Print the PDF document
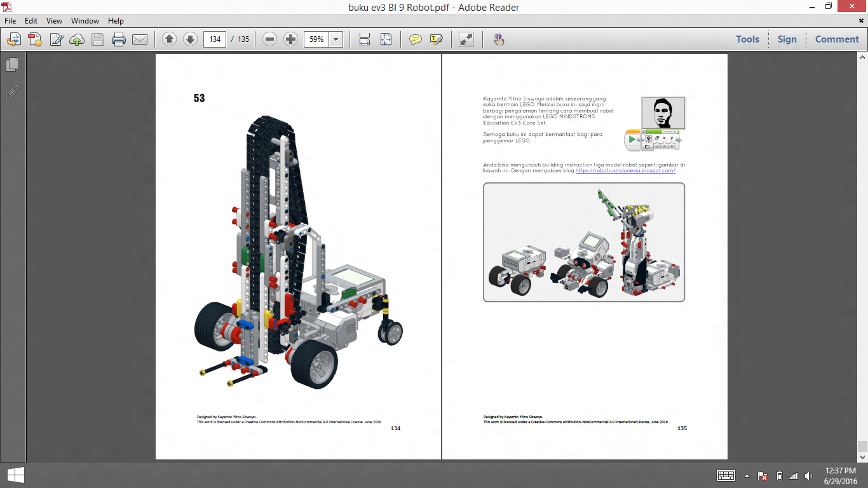The image size is (868, 488). coord(120,39)
